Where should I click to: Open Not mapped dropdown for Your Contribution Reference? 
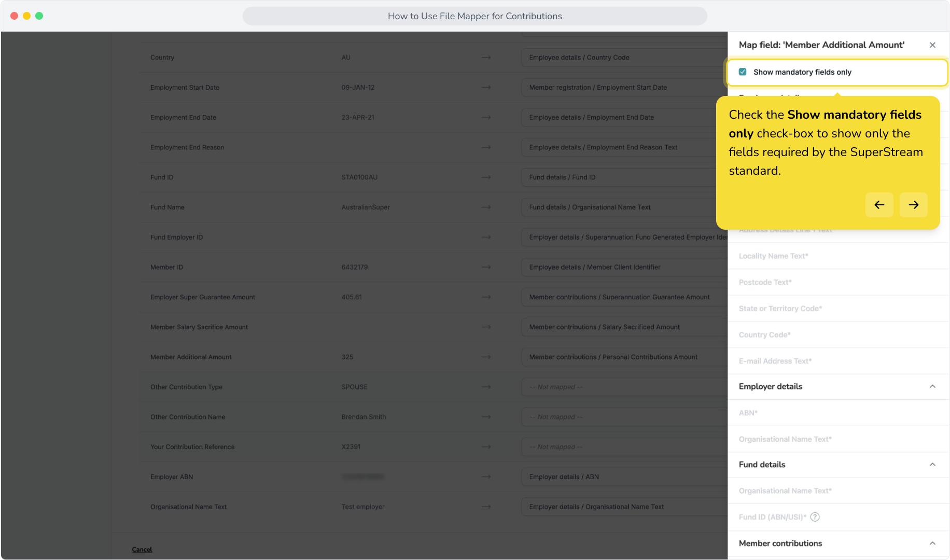pos(624,447)
